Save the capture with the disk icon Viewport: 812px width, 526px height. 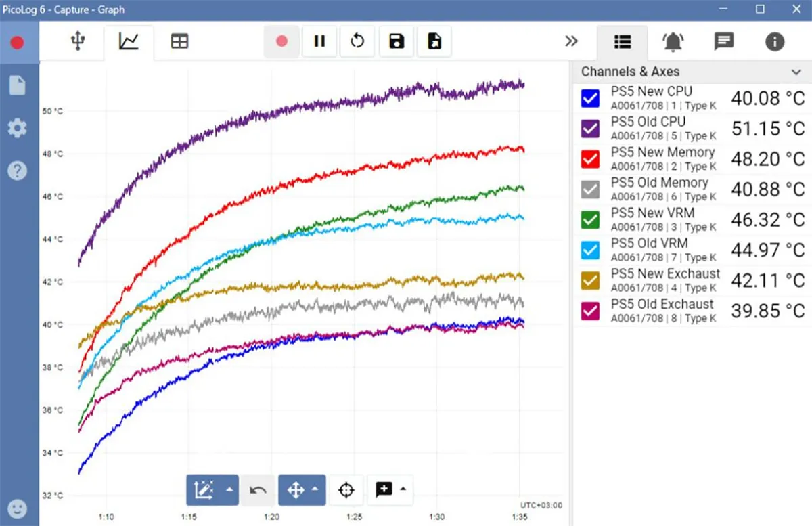tap(397, 42)
